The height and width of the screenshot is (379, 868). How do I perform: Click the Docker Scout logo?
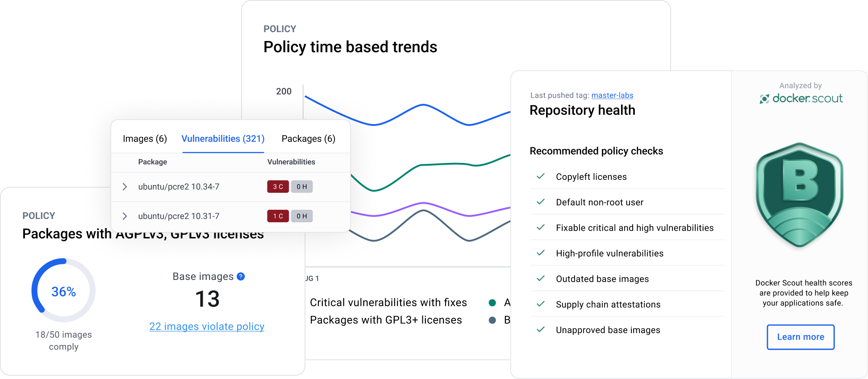coord(801,99)
